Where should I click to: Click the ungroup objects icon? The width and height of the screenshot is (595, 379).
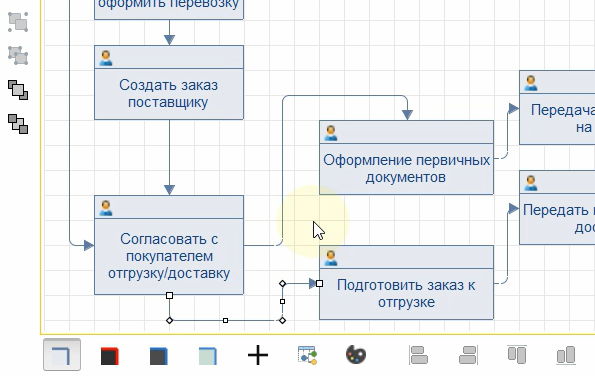coord(18,55)
